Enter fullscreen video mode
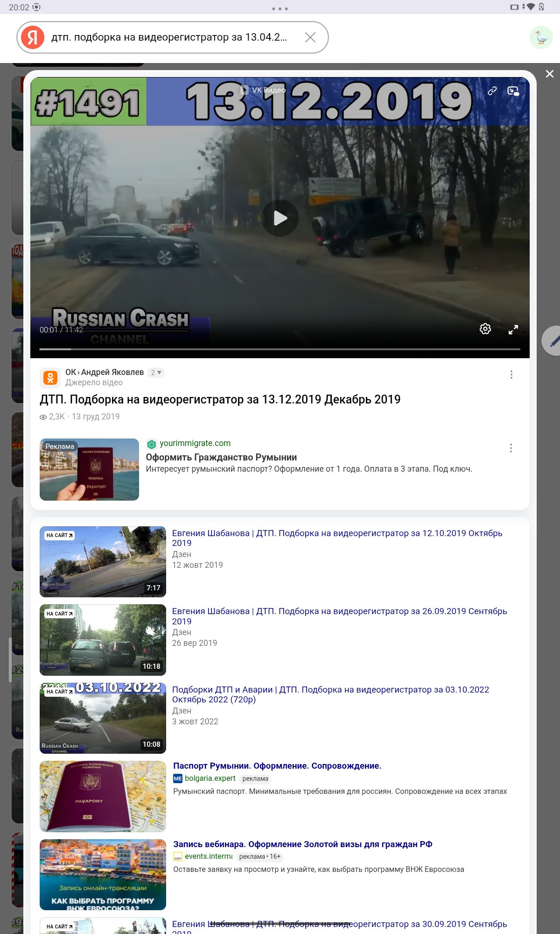This screenshot has height=934, width=560. (x=513, y=330)
